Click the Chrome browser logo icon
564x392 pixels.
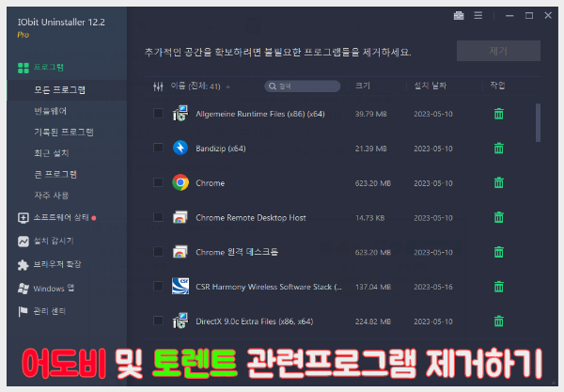tap(180, 182)
